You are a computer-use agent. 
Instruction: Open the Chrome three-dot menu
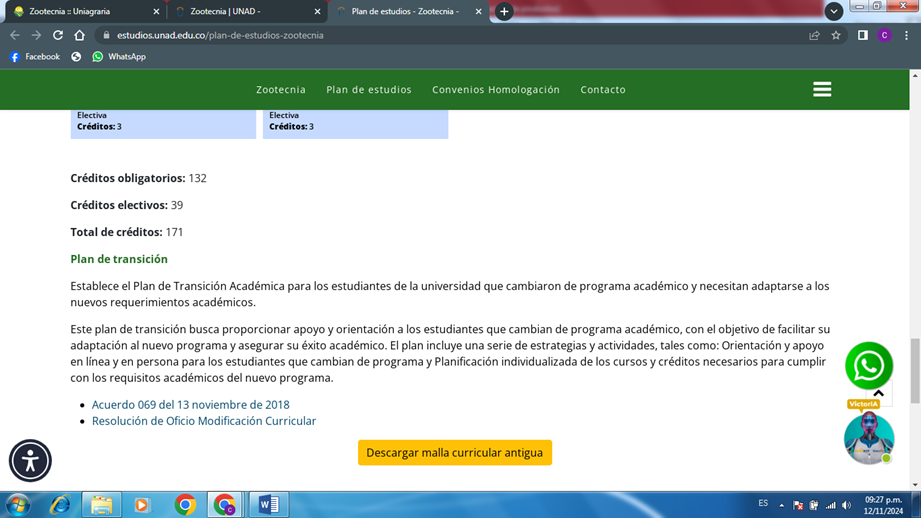906,35
